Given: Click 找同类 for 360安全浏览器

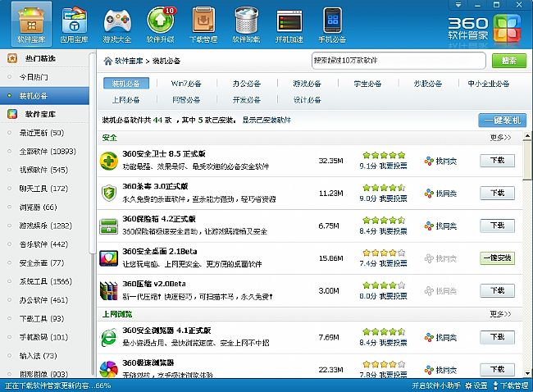Looking at the screenshot, I should pos(440,338).
